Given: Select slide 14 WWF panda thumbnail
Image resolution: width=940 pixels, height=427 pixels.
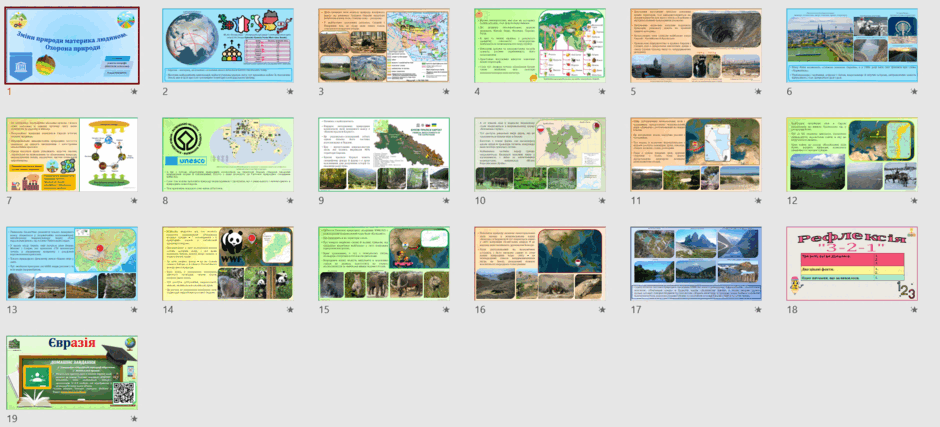Looking at the screenshot, I should click(x=228, y=264).
